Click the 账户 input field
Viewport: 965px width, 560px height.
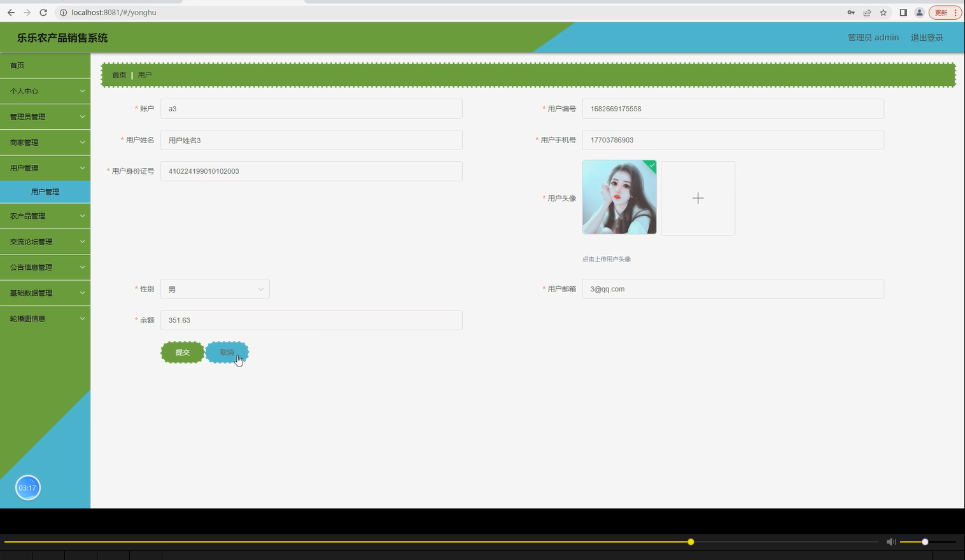311,109
